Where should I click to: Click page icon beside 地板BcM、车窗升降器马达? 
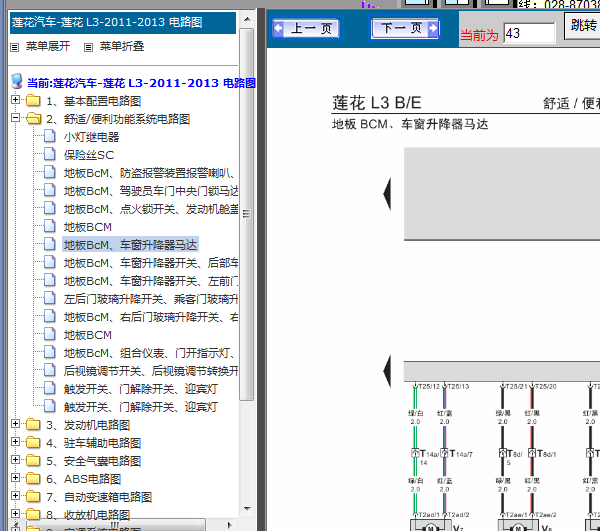[50, 244]
